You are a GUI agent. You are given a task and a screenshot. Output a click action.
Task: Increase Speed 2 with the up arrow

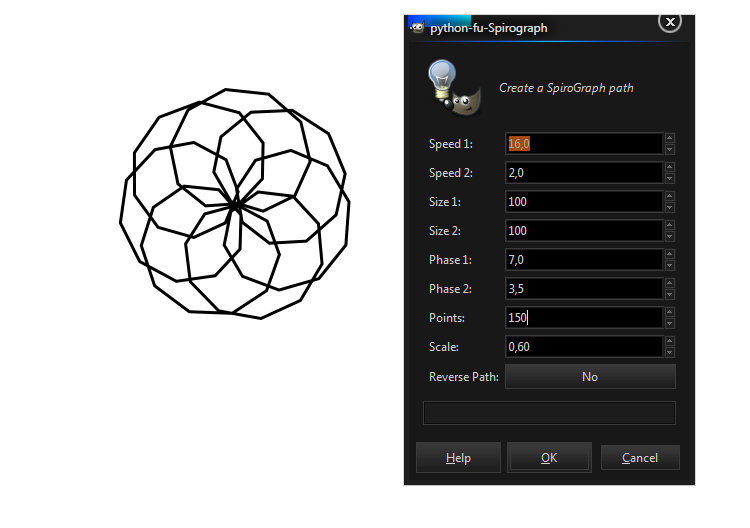pyautogui.click(x=670, y=167)
